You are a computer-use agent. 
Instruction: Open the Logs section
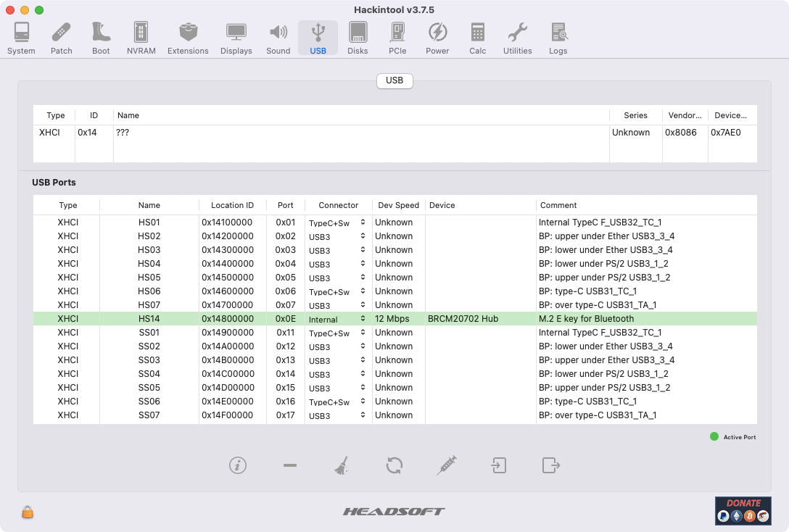pyautogui.click(x=558, y=38)
